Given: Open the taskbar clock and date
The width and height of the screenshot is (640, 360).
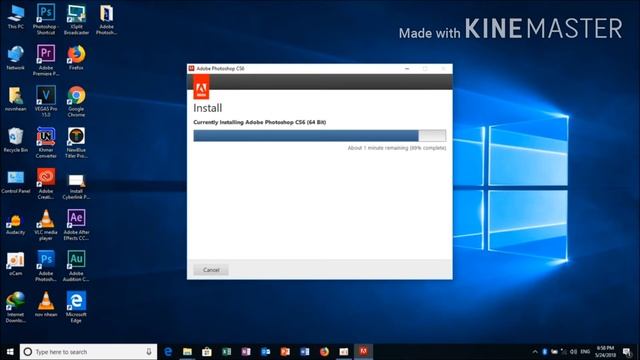Looking at the screenshot, I should 605,351.
